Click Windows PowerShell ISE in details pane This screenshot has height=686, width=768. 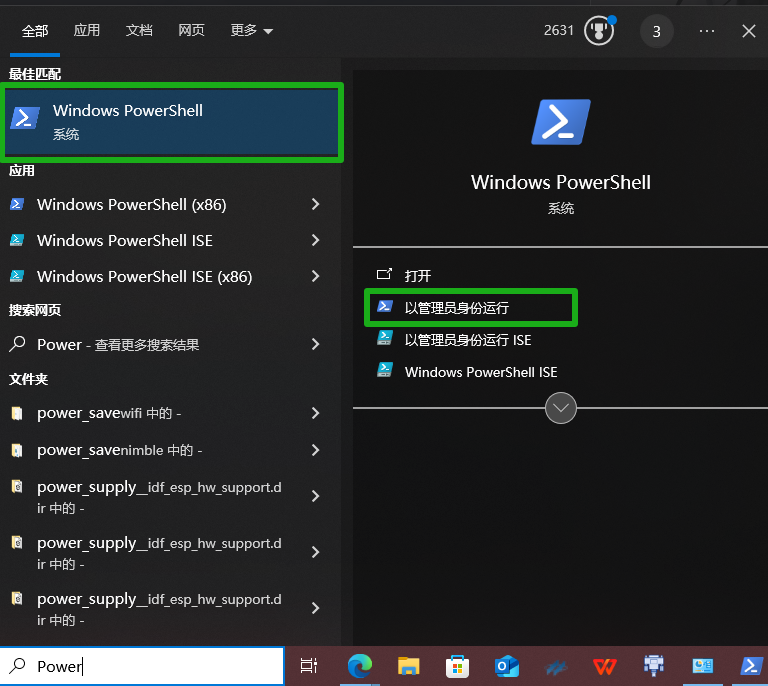click(481, 372)
